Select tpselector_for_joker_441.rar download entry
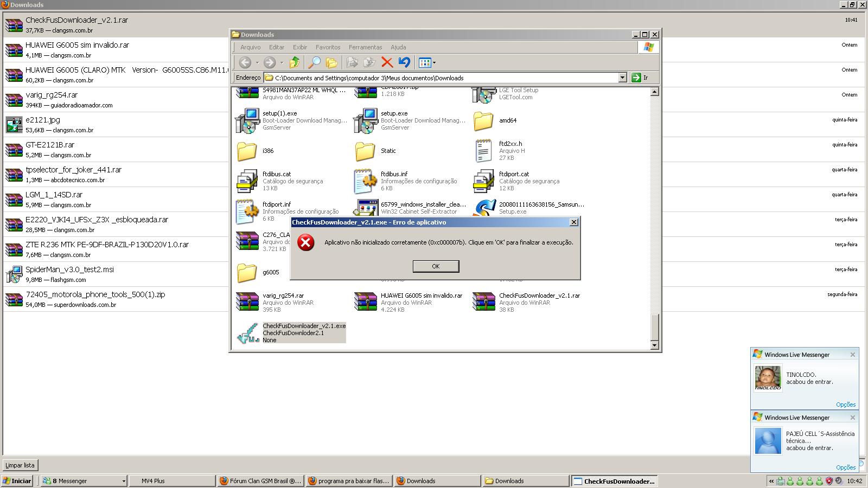Screen dimensions: 868x488 (433, 175)
